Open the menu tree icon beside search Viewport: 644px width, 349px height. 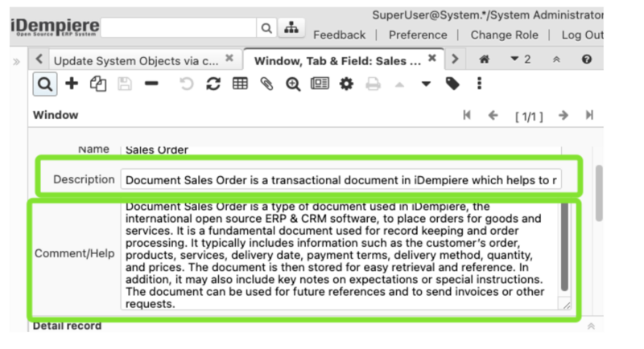tap(291, 28)
